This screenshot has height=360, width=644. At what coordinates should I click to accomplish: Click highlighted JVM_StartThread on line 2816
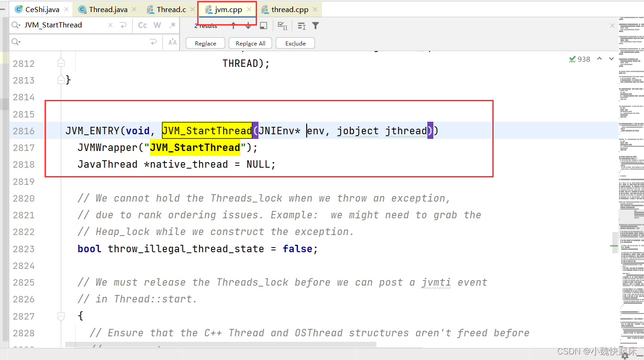tap(207, 131)
